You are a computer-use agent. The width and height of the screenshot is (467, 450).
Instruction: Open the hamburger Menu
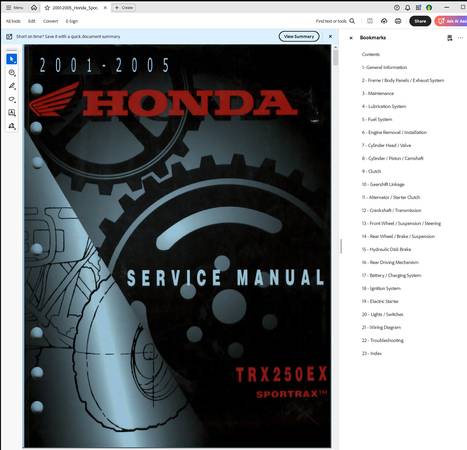coord(15,7)
